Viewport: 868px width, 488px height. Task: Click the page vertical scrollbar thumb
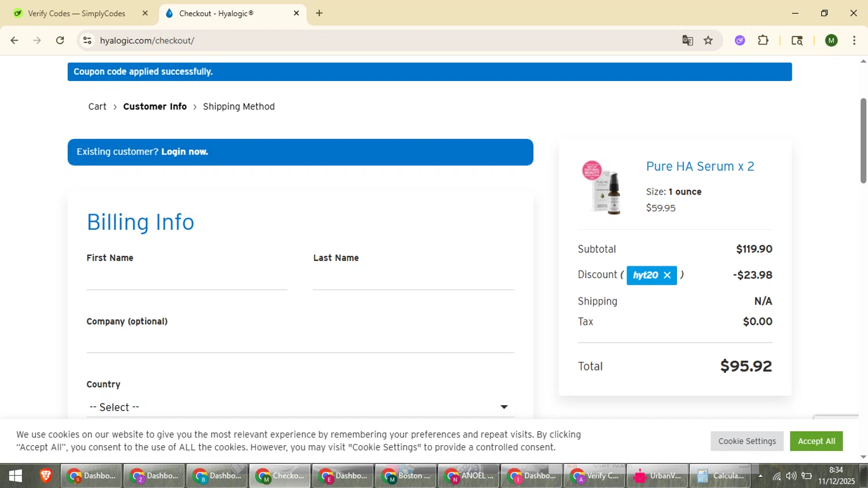pyautogui.click(x=863, y=141)
